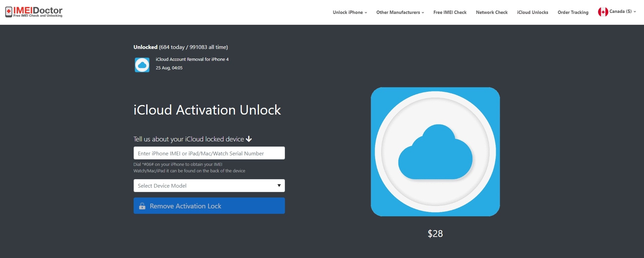Open the Unlock iPhone menu
The height and width of the screenshot is (258, 644).
pyautogui.click(x=350, y=12)
